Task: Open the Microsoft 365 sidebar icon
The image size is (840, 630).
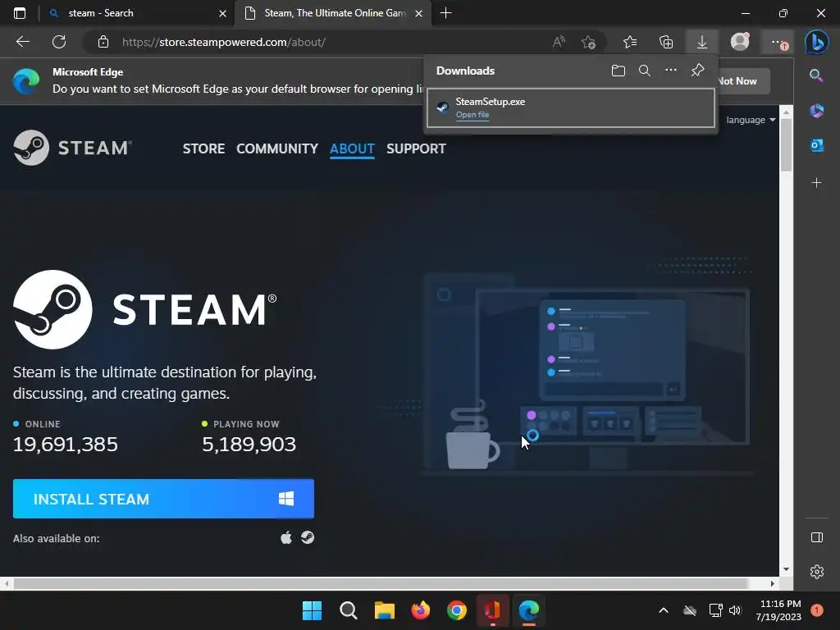Action: point(816,111)
